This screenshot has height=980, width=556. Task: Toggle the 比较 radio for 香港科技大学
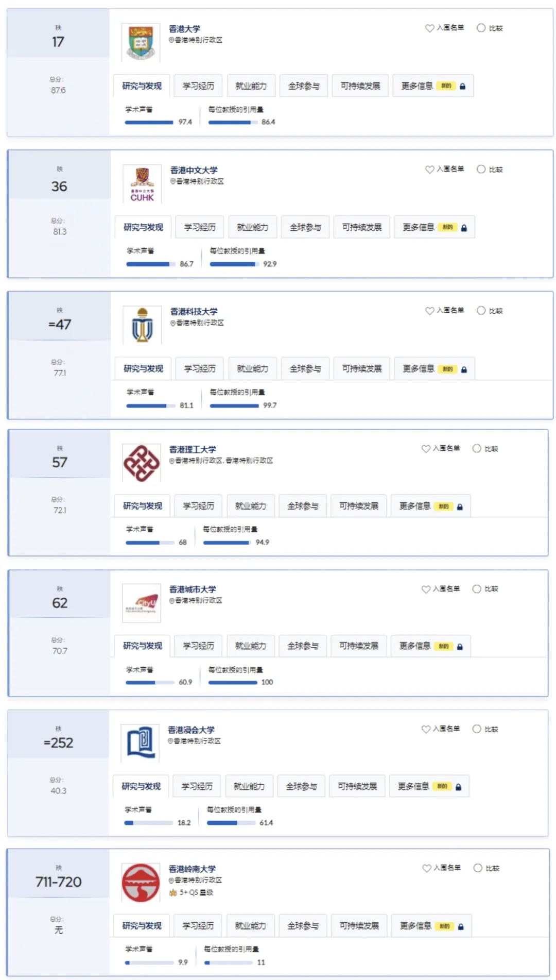(481, 310)
